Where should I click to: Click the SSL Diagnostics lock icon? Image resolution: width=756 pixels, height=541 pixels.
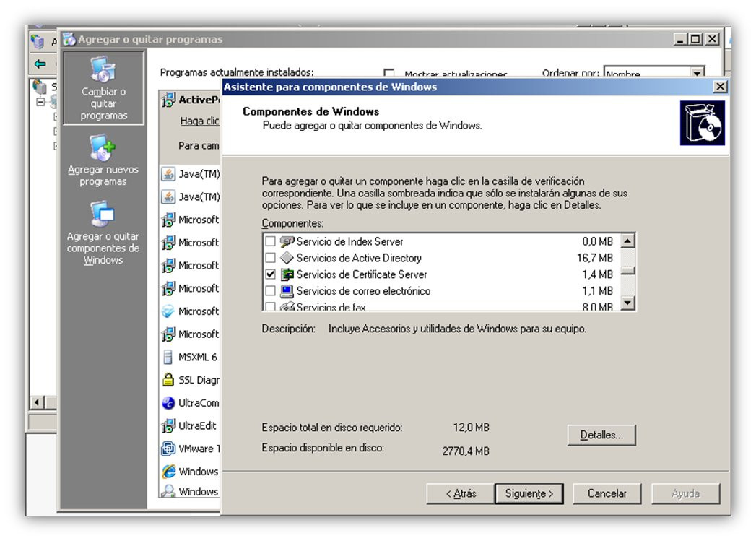click(x=168, y=379)
